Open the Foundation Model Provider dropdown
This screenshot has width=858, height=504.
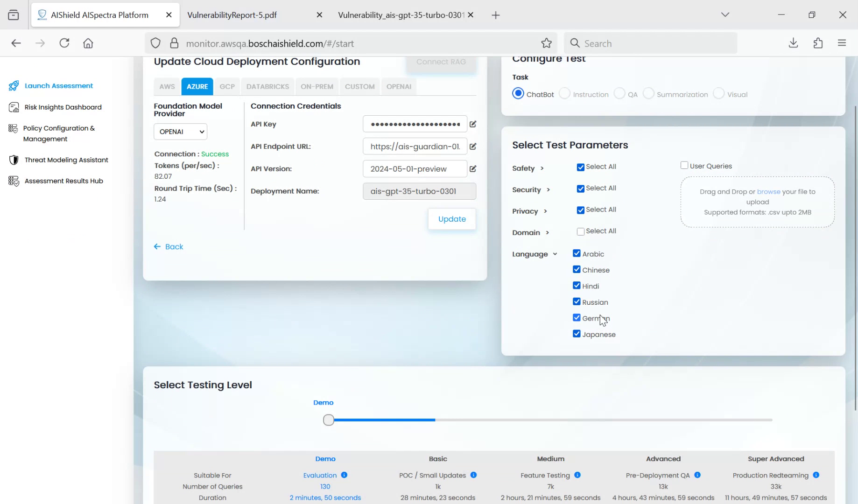180,131
